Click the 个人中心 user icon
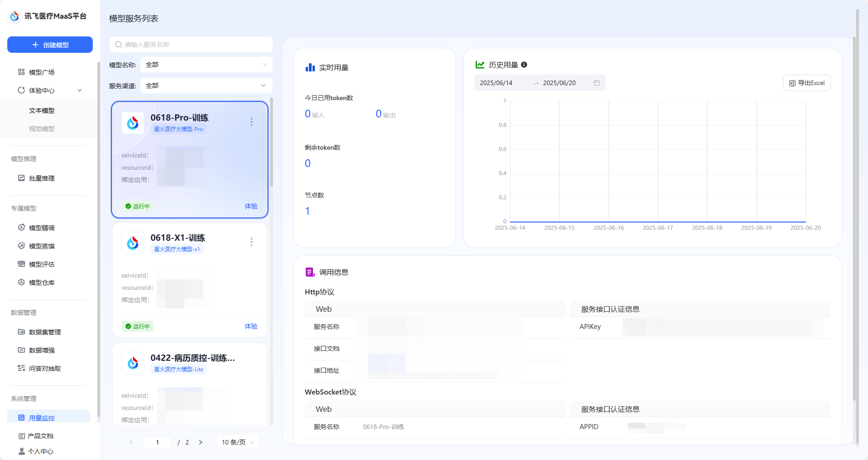 click(21, 451)
